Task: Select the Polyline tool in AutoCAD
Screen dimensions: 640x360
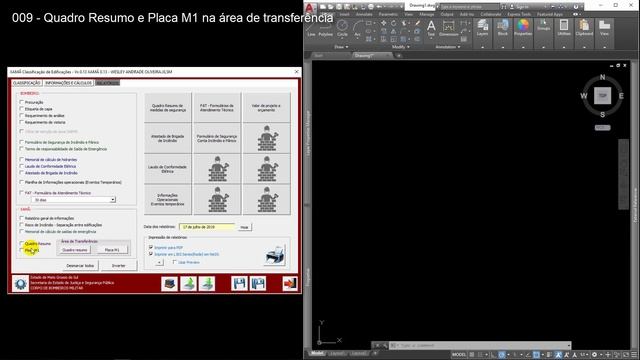Action: [325, 28]
